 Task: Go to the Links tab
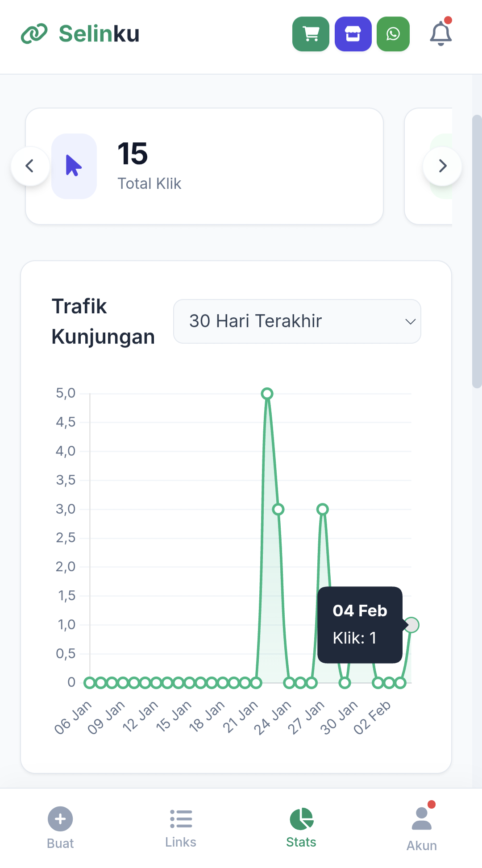coord(181,827)
